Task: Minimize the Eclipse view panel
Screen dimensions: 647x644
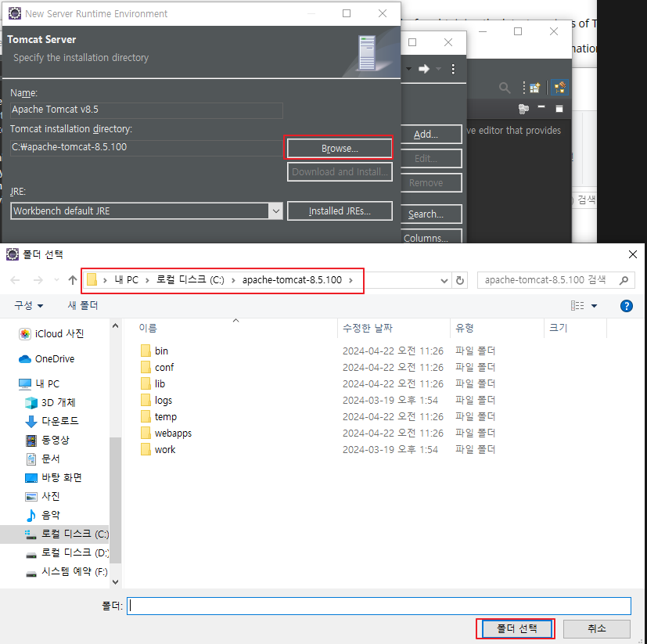Action: tap(541, 107)
